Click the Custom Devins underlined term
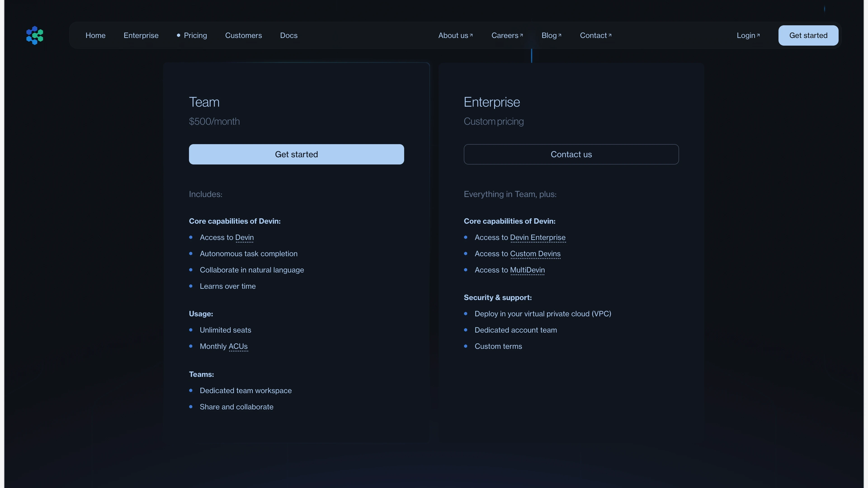Viewport: 868px width, 488px height. click(x=535, y=253)
